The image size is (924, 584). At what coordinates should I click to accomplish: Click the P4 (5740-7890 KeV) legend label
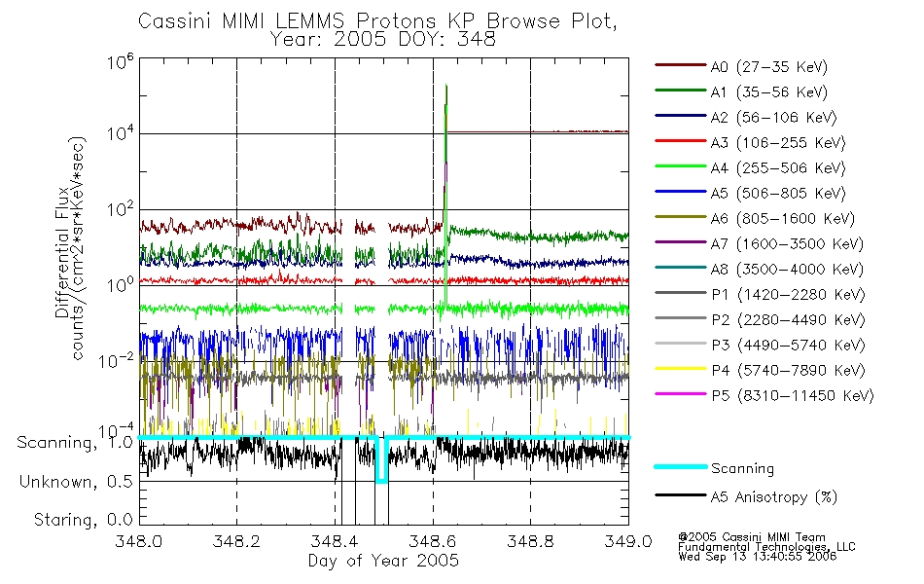coord(788,371)
